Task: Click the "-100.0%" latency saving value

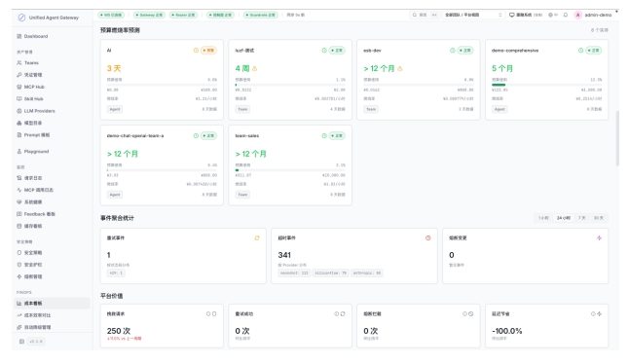Action: (507, 331)
